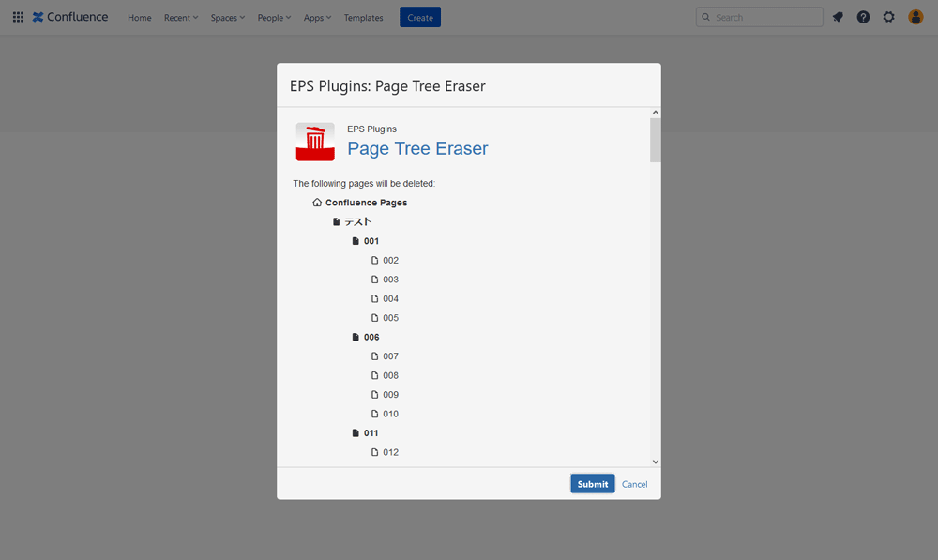Click the dialog scrollbar up arrow
Image resolution: width=938 pixels, height=560 pixels.
tap(656, 113)
